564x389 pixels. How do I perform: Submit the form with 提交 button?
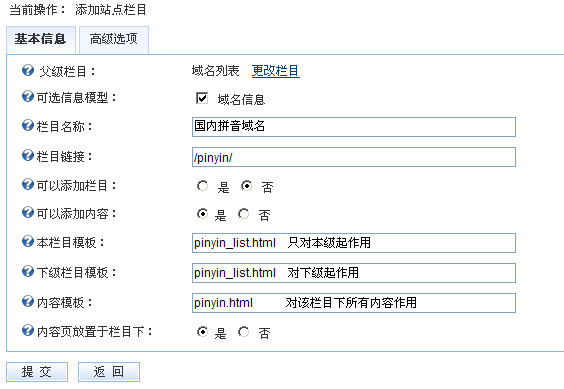(37, 372)
